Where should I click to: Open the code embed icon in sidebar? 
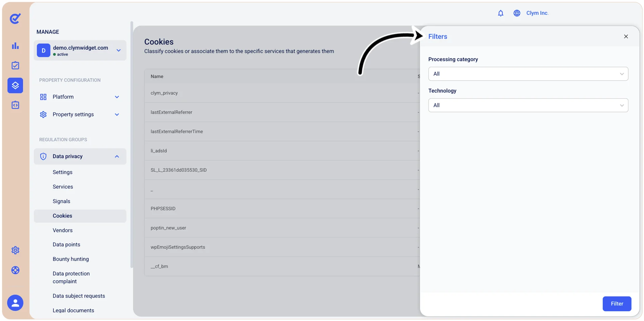pos(15,105)
